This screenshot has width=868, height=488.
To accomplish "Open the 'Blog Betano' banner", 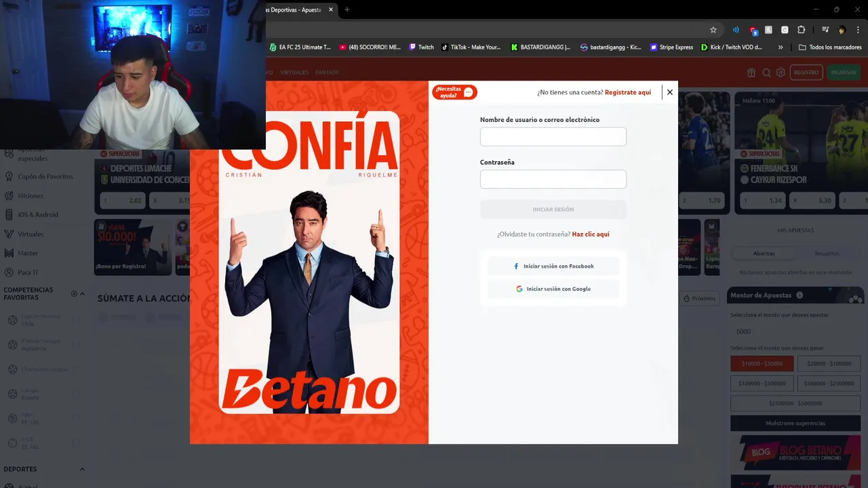I will [x=795, y=453].
